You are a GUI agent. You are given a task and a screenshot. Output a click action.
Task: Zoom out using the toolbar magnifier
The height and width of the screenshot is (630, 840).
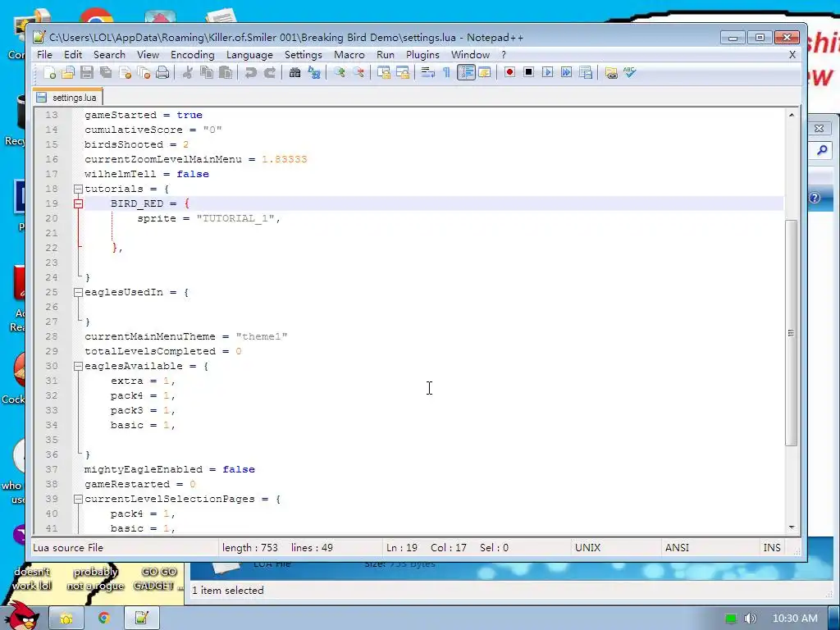click(x=358, y=72)
